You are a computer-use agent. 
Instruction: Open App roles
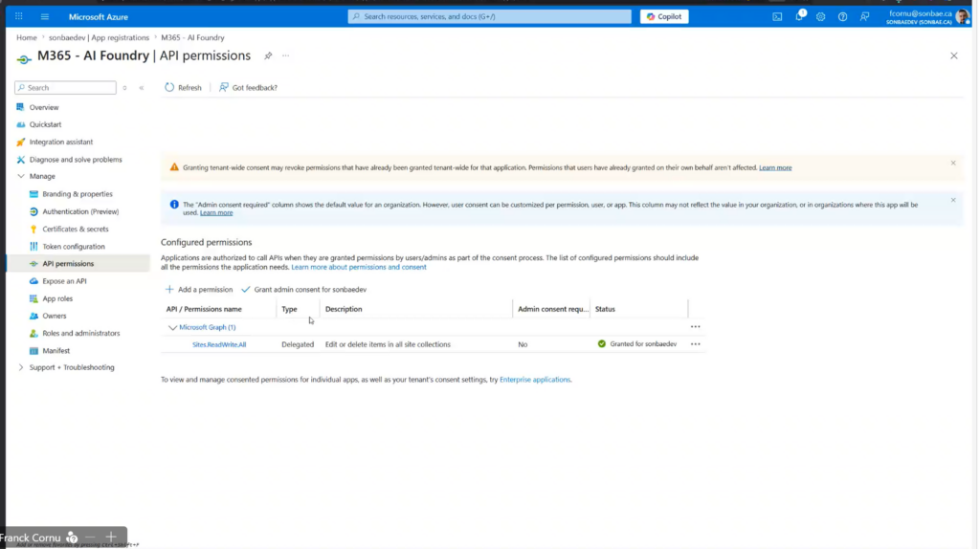coord(56,298)
